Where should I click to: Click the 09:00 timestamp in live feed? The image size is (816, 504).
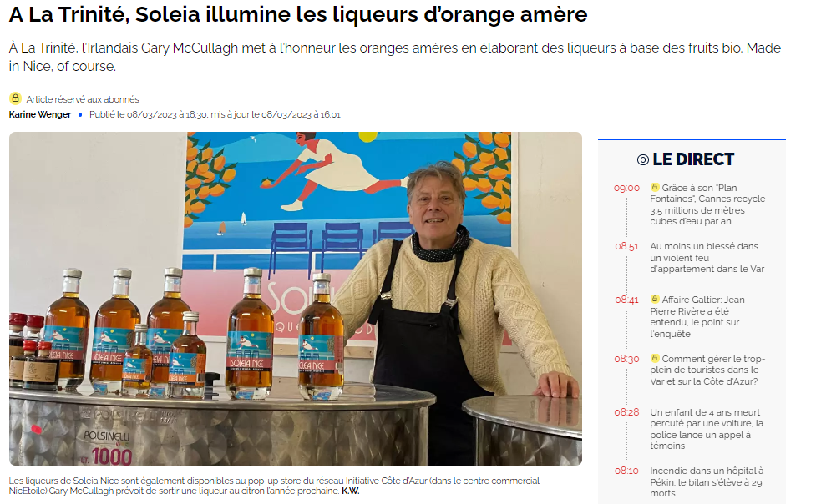coord(626,189)
